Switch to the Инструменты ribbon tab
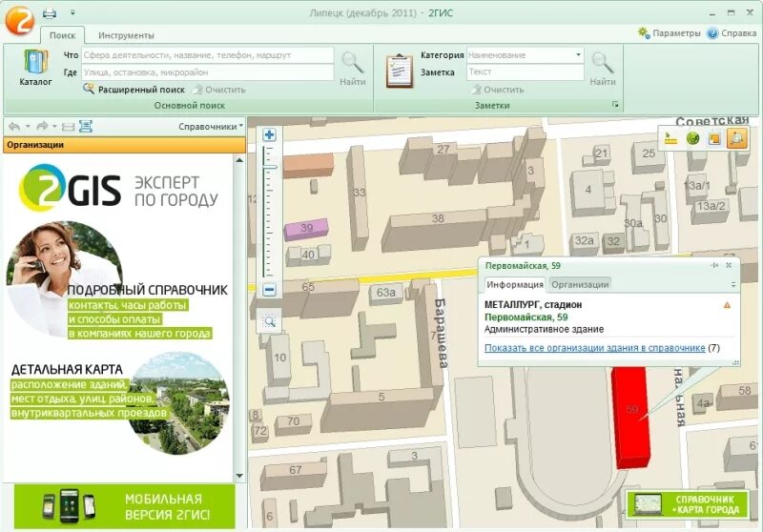763x532 pixels. (x=126, y=35)
